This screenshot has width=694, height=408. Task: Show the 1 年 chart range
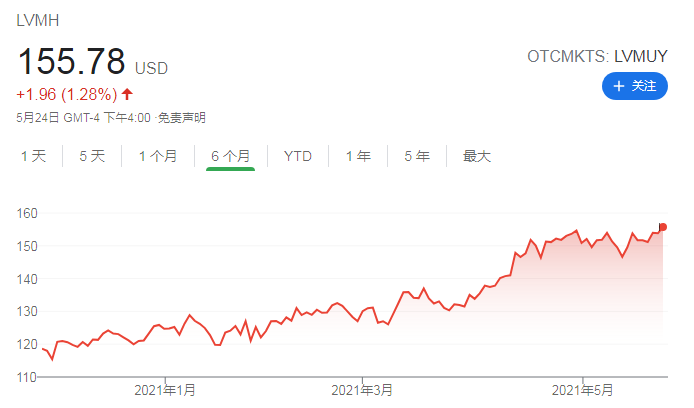[x=358, y=156]
